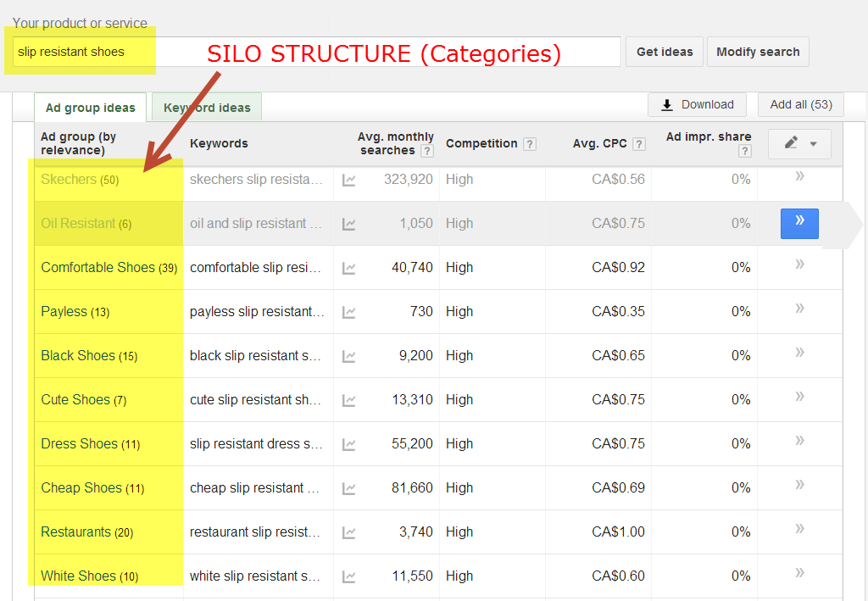Download the keyword ideas list

(697, 104)
